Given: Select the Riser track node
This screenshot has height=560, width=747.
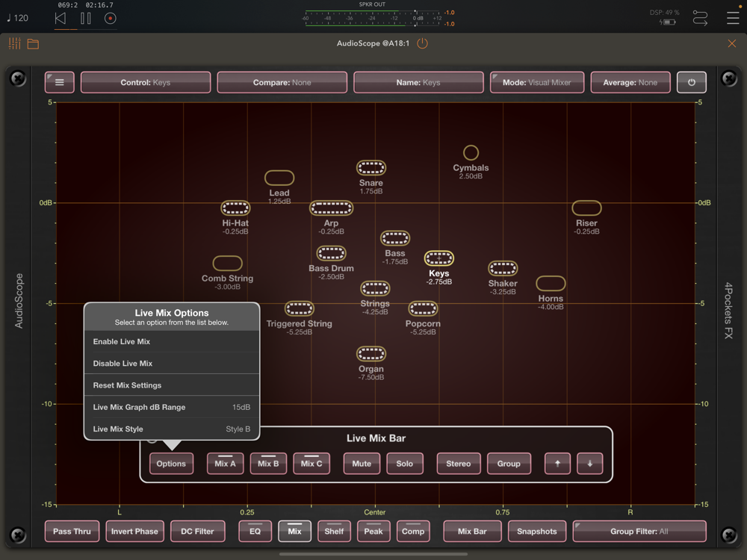Looking at the screenshot, I should [x=586, y=208].
